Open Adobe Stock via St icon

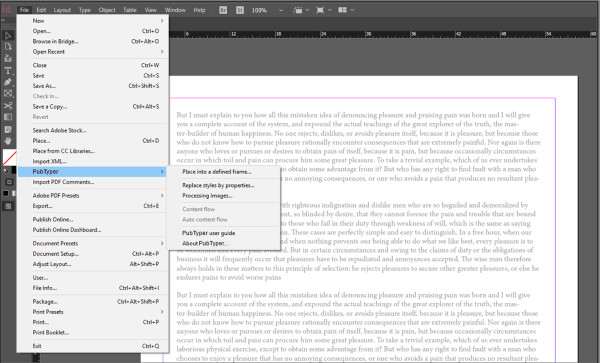click(240, 10)
